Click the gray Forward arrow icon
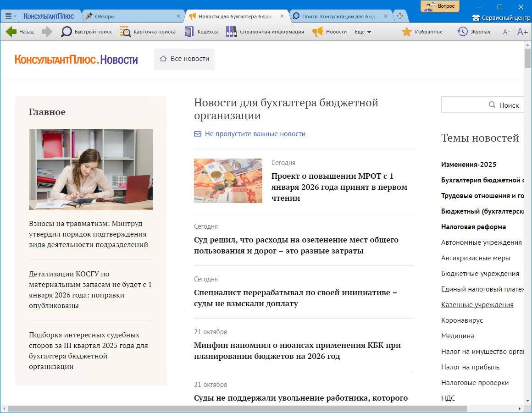This screenshot has width=532, height=413. tap(47, 32)
